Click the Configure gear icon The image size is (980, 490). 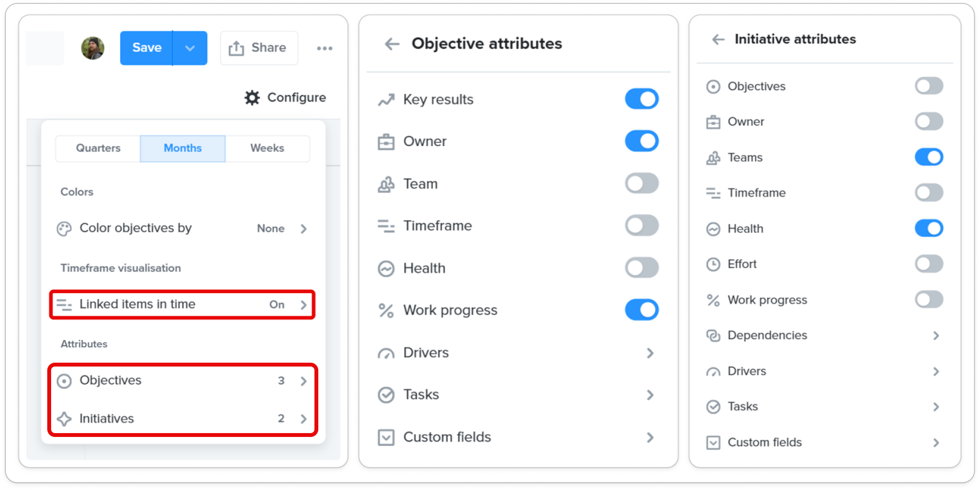click(x=252, y=97)
